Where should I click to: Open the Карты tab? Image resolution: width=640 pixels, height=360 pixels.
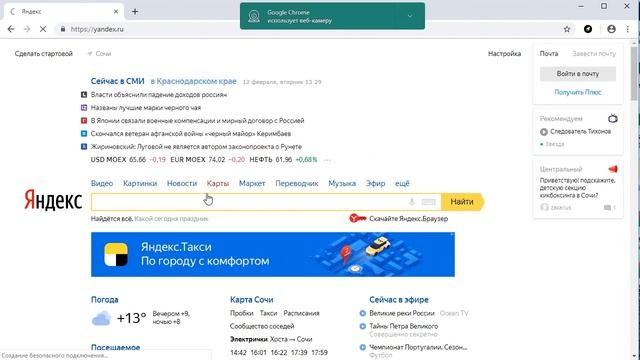point(218,183)
